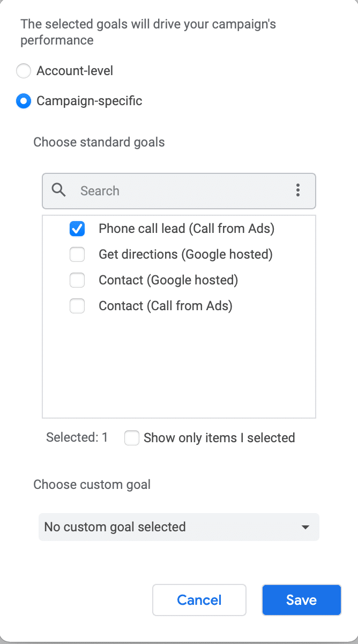The width and height of the screenshot is (358, 644).
Task: Click the Campaign-specific label text
Action: pos(89,101)
